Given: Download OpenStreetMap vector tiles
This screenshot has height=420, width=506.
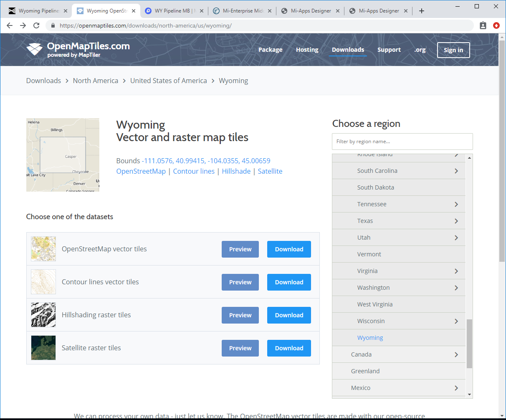Looking at the screenshot, I should click(x=289, y=249).
